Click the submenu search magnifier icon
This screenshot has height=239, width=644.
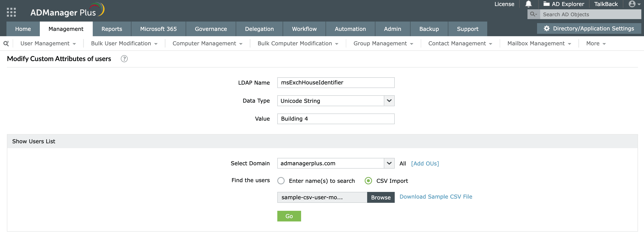(6, 44)
